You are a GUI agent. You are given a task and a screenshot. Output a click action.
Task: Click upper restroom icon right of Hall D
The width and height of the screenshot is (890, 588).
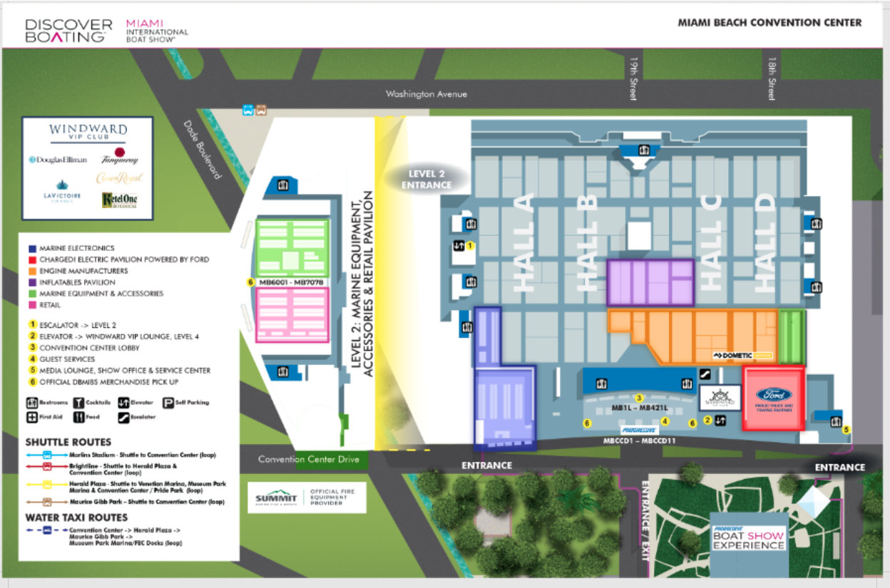[815, 223]
